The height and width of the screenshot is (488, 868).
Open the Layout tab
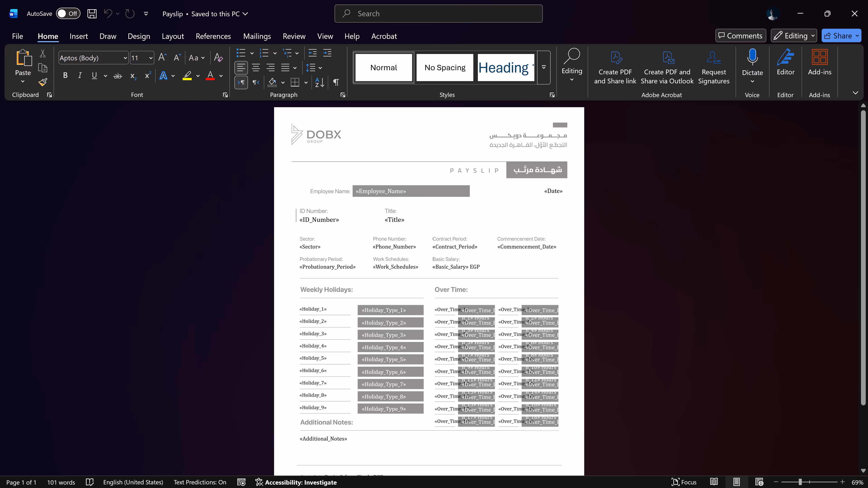click(172, 36)
